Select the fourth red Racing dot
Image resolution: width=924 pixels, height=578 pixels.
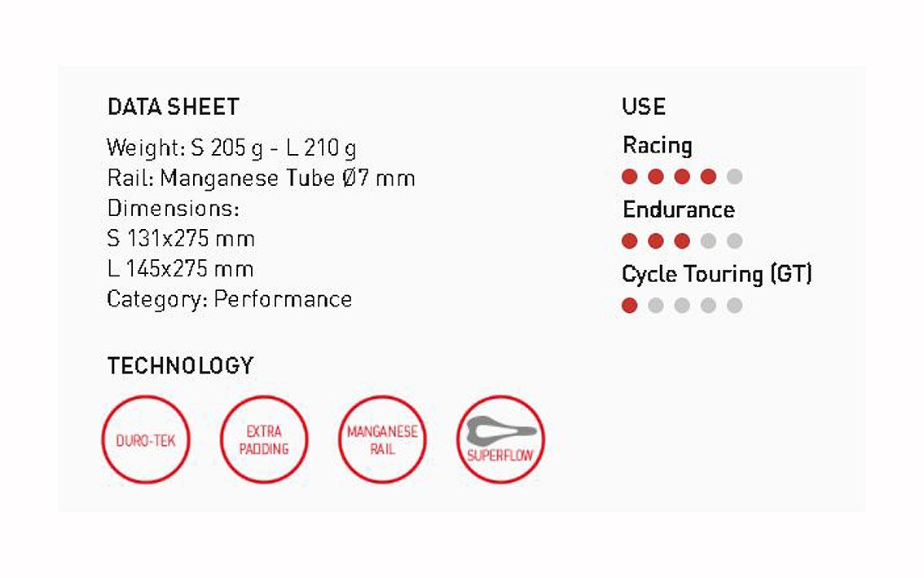[708, 176]
